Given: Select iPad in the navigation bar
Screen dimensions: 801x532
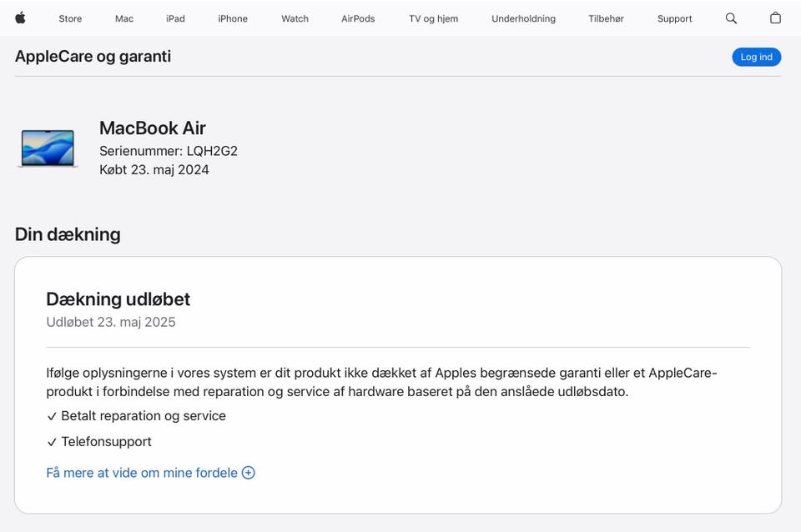Looking at the screenshot, I should point(175,18).
